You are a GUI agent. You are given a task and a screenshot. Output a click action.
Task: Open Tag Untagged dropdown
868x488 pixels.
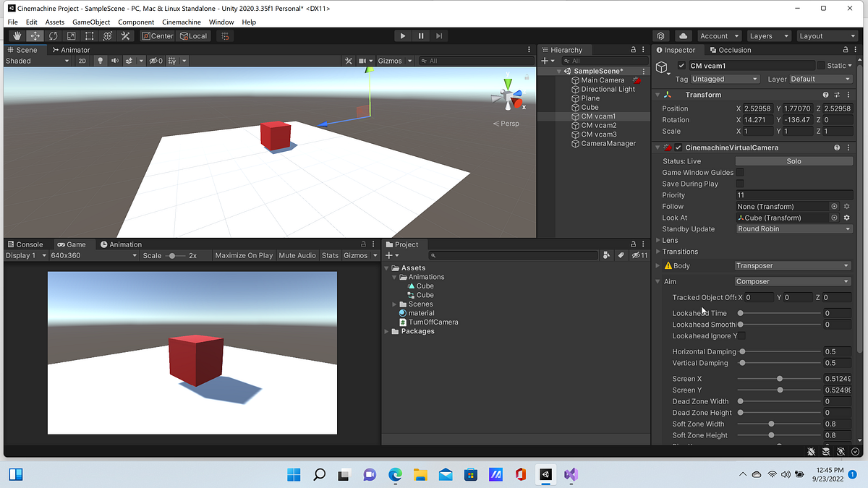[x=725, y=79]
